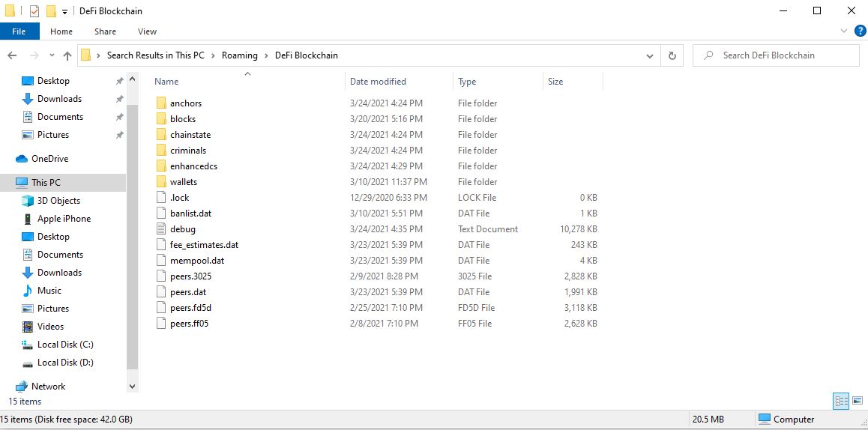Select the blocks folder icon
Viewport: 868px width, 430px height.
point(161,118)
